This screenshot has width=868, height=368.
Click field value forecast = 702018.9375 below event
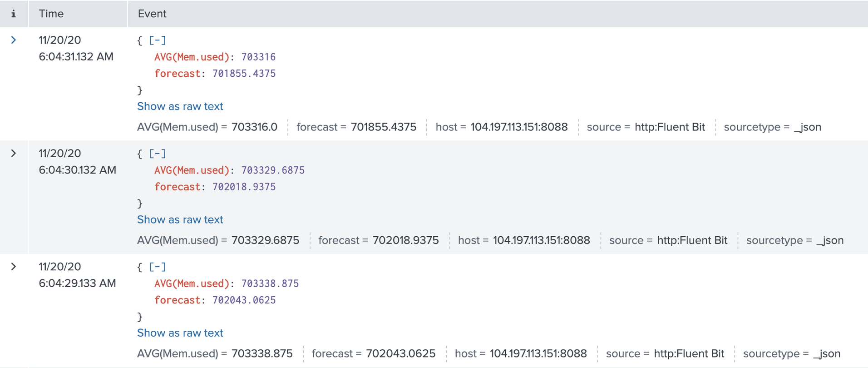click(406, 240)
